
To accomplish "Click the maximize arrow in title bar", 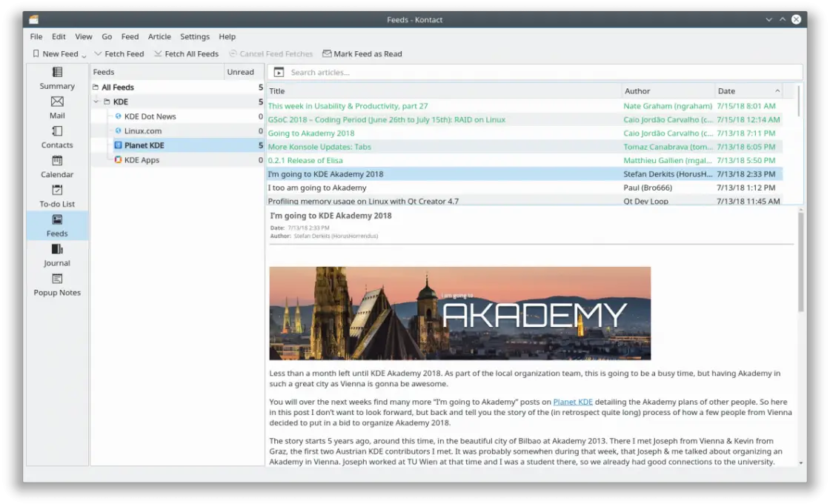I will point(783,19).
